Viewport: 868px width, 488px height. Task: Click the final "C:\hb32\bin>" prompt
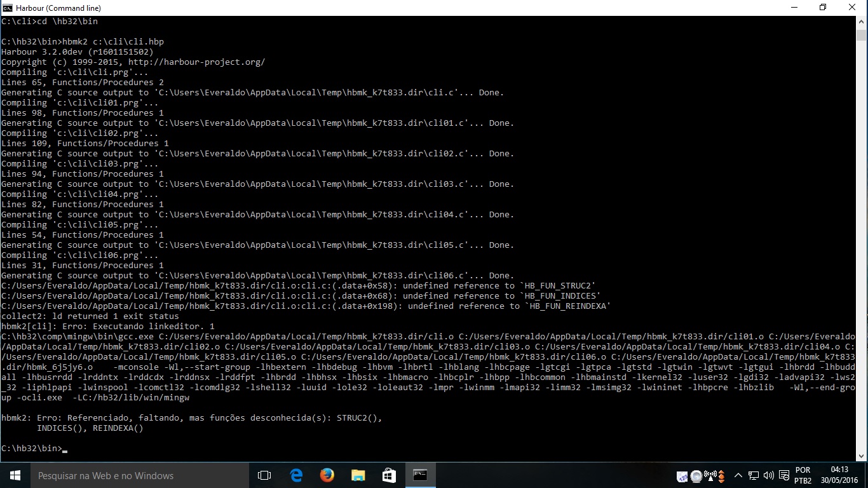click(x=32, y=449)
